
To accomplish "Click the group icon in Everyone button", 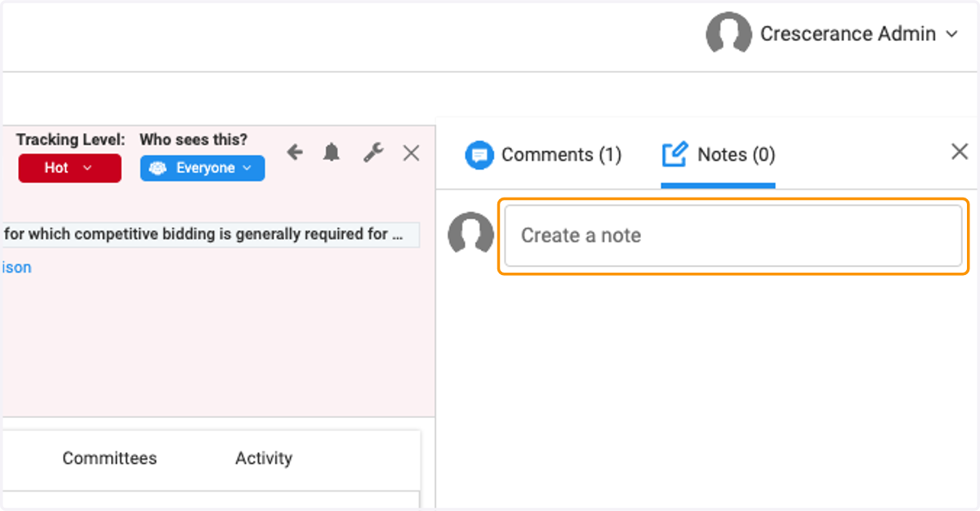I will point(158,168).
